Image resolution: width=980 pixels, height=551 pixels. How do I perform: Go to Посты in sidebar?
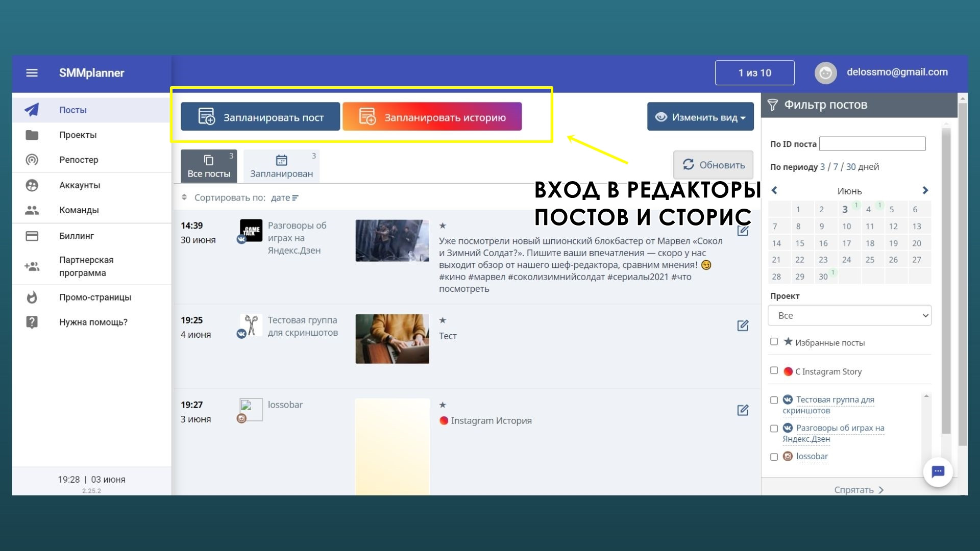click(92, 110)
